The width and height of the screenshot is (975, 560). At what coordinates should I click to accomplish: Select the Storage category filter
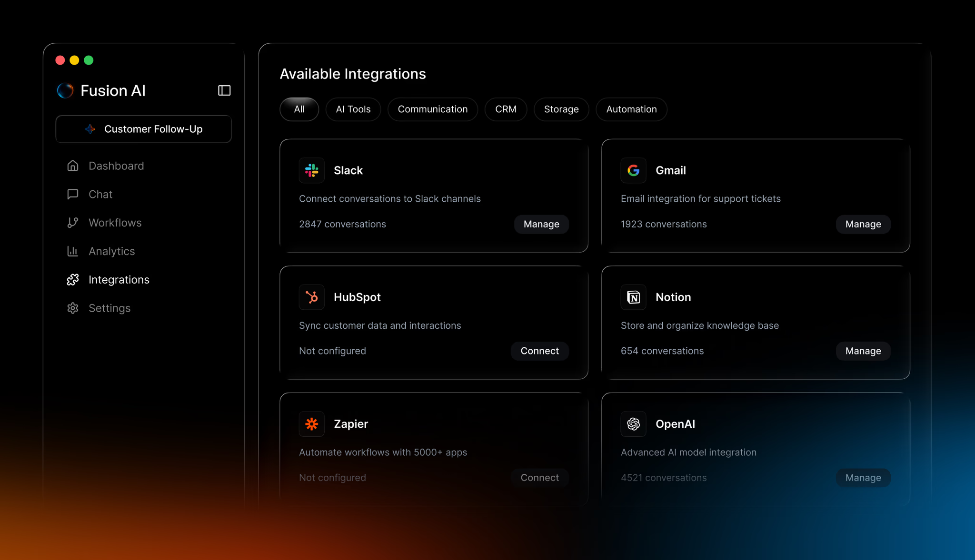(561, 109)
